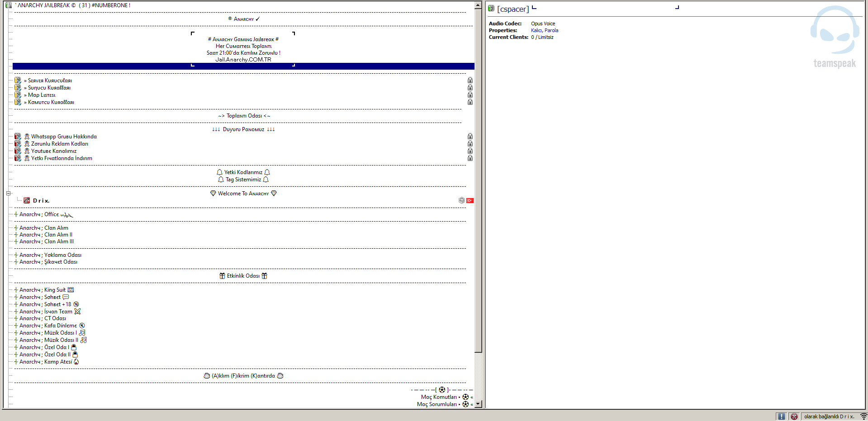Click channel icon of Server Kurucuları
This screenshot has width=868, height=421.
point(18,80)
